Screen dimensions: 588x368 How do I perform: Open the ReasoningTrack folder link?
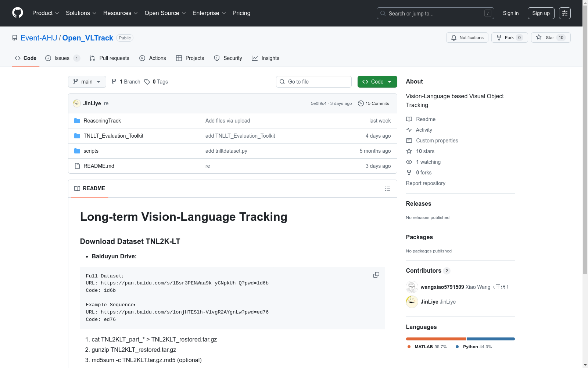102,121
